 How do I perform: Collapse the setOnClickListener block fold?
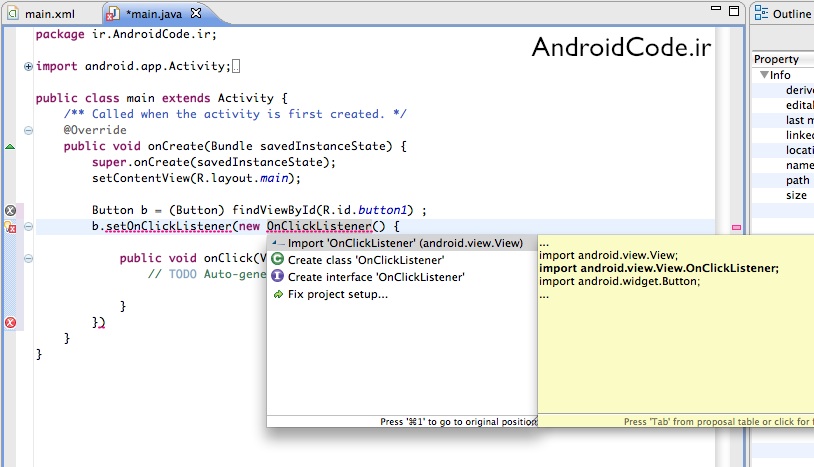(x=28, y=227)
